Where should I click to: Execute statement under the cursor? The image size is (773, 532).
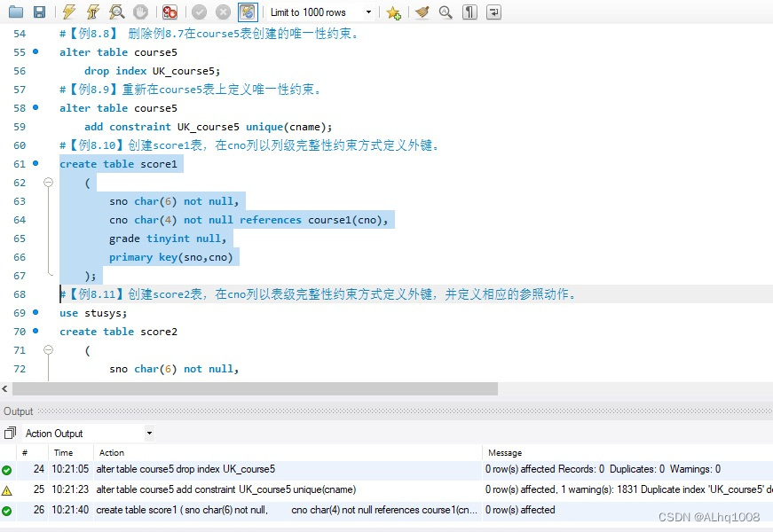pos(92,12)
